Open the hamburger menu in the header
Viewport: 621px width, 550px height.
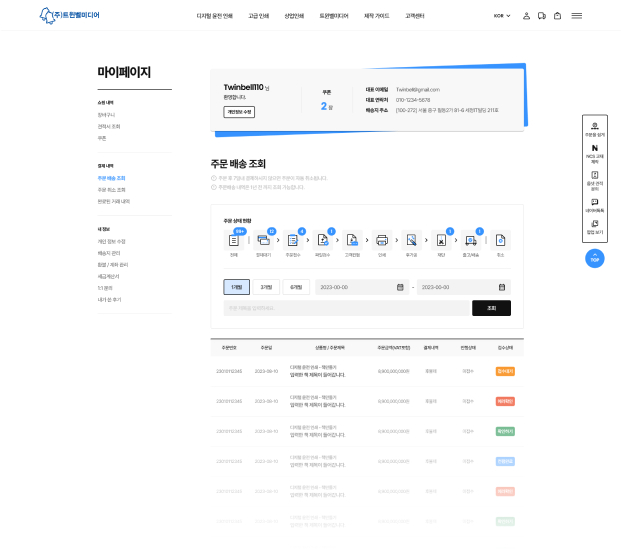click(x=577, y=16)
